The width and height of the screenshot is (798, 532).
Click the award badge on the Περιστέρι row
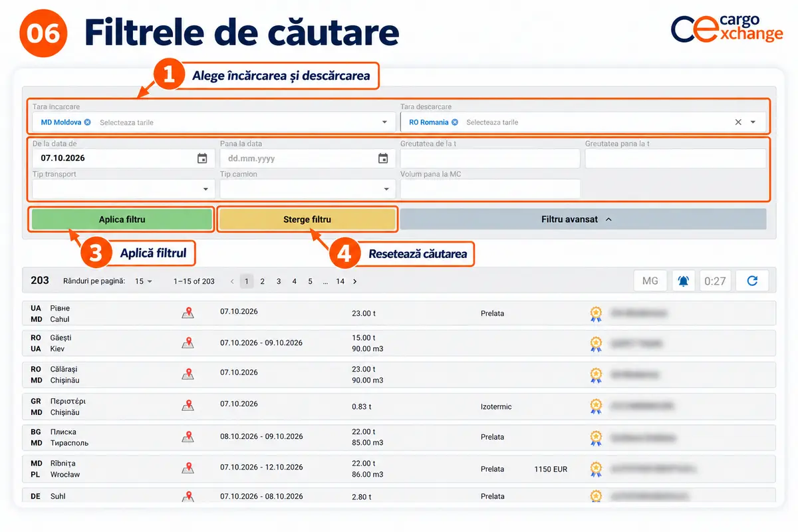click(596, 406)
